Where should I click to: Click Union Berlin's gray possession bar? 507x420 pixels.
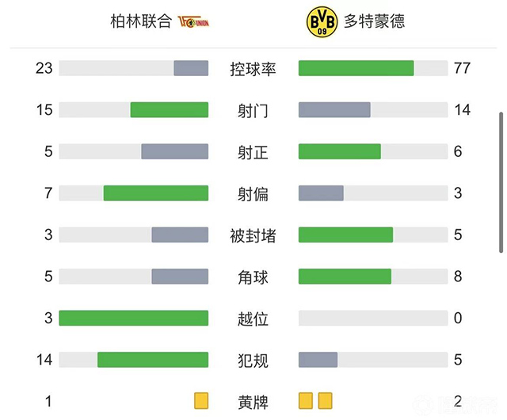191,68
